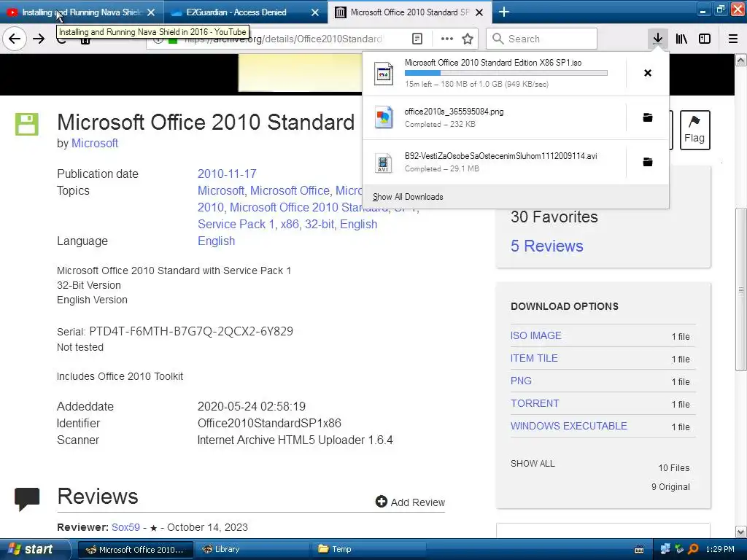
Task: Close the E2Guardian Access Denied tab
Action: pos(315,12)
